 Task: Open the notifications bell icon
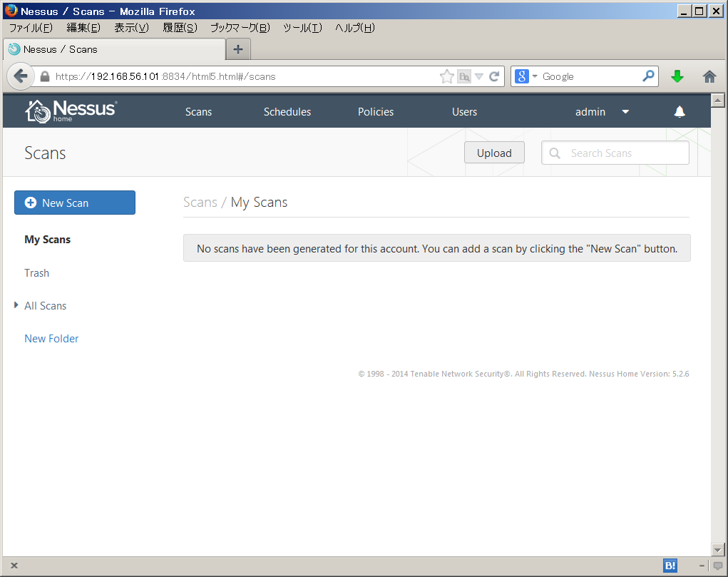tap(680, 111)
